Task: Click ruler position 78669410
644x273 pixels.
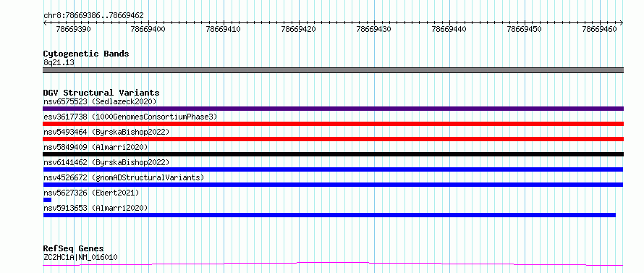Action: coord(224,29)
